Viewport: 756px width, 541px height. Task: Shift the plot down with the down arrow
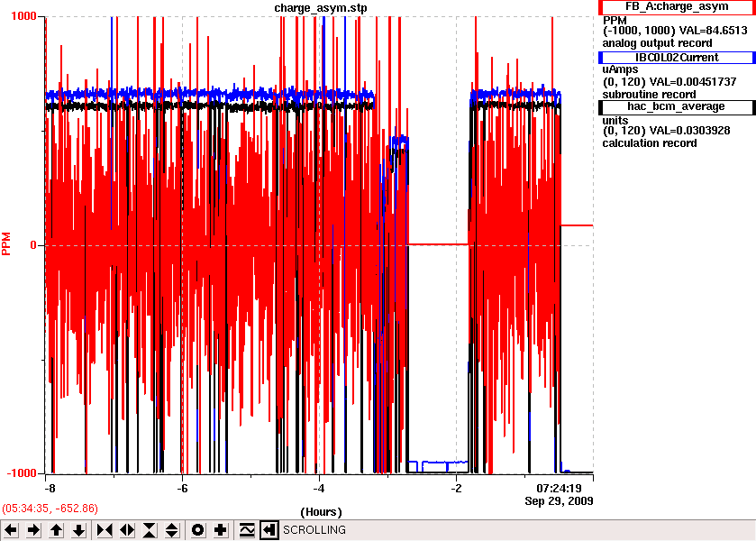[x=78, y=530]
